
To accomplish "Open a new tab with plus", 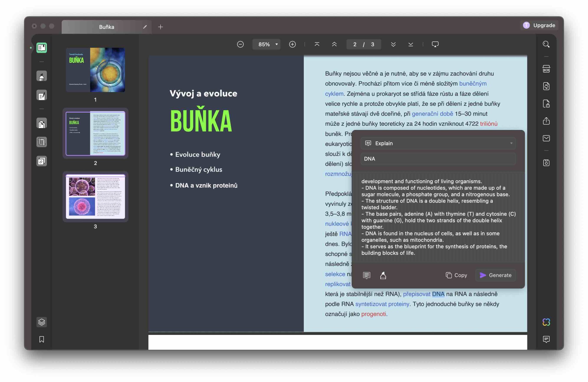I will (160, 27).
